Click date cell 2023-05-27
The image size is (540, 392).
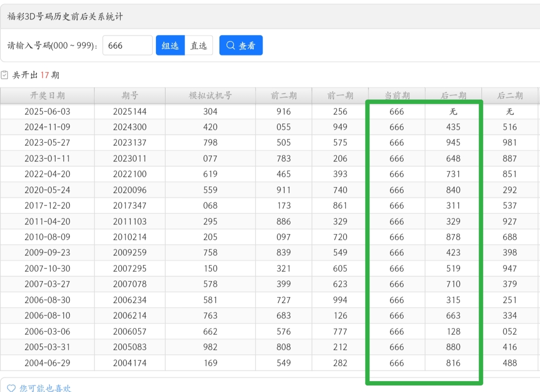point(47,142)
